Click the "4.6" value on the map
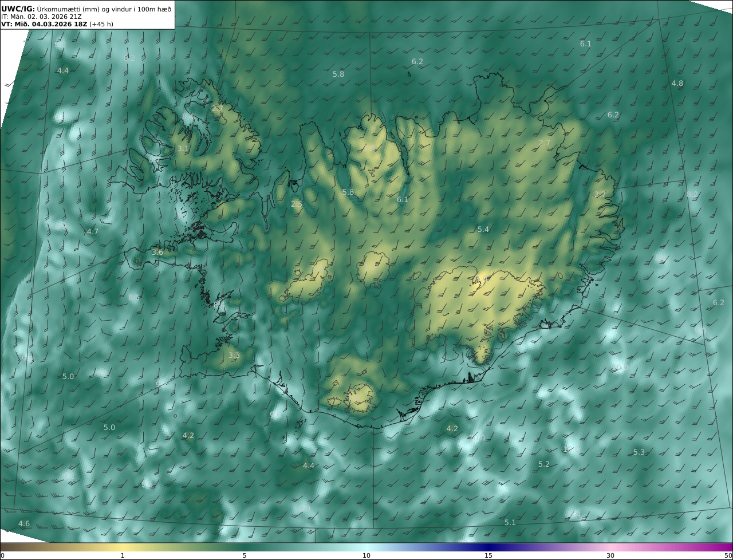The height and width of the screenshot is (560, 733). [x=24, y=524]
